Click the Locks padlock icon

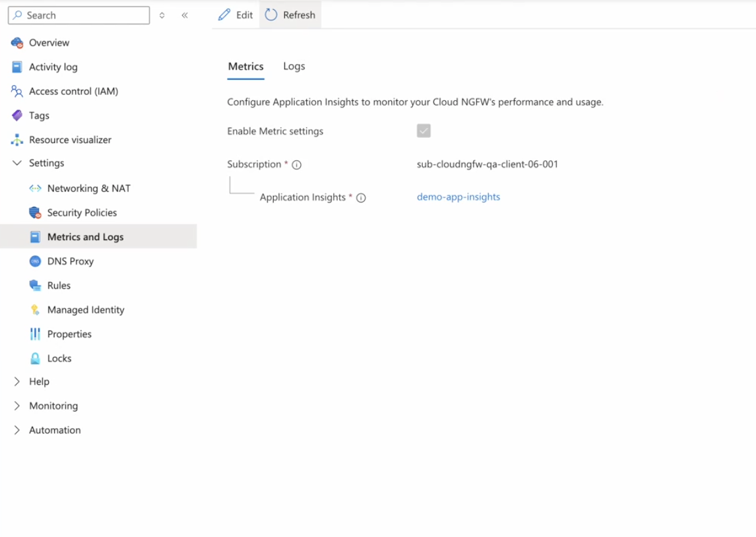[36, 358]
